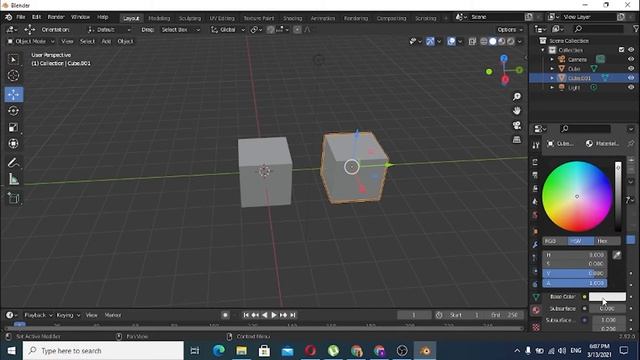Image resolution: width=640 pixels, height=360 pixels.
Task: Select the Rotate tool
Action: click(x=13, y=111)
